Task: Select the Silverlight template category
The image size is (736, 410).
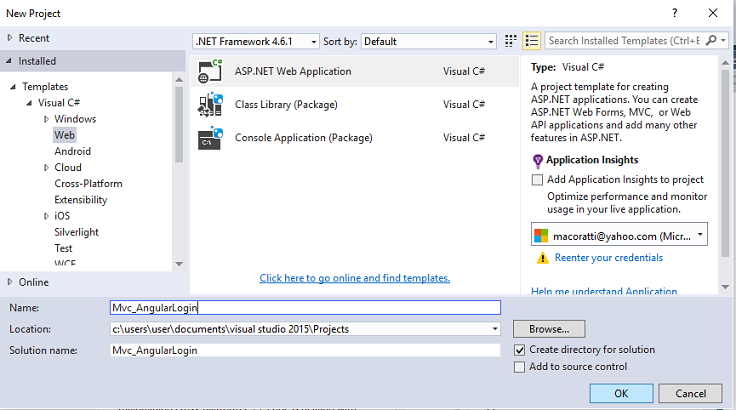Action: (x=76, y=232)
